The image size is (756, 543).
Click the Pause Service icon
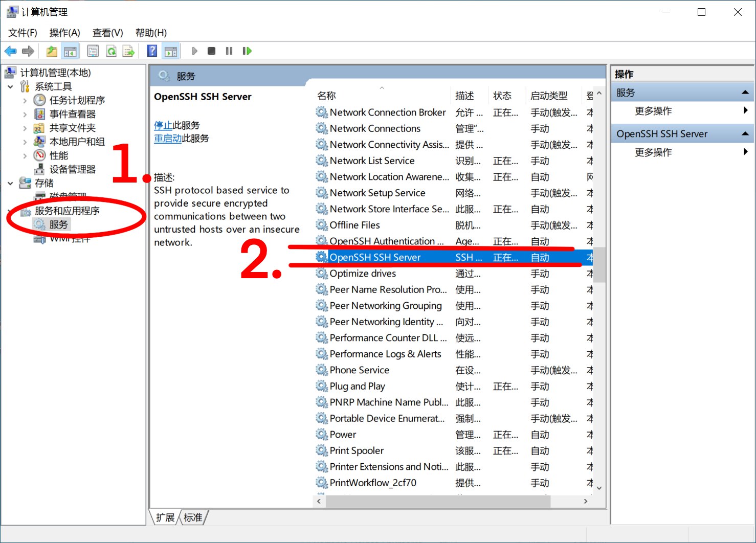[x=229, y=51]
